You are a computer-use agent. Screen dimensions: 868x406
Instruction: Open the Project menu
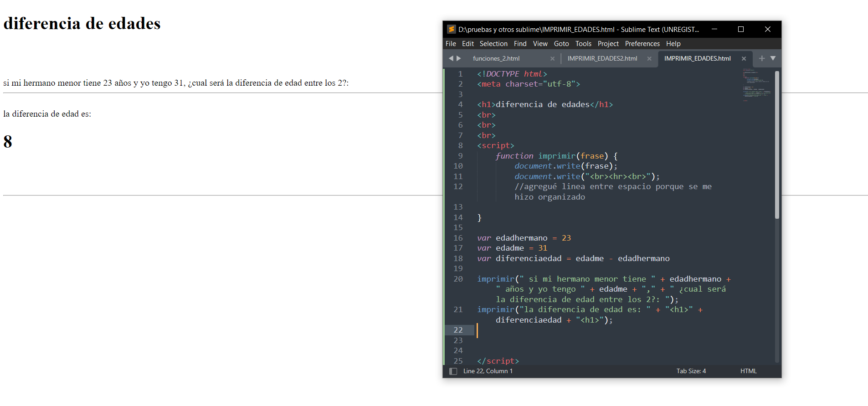point(608,44)
